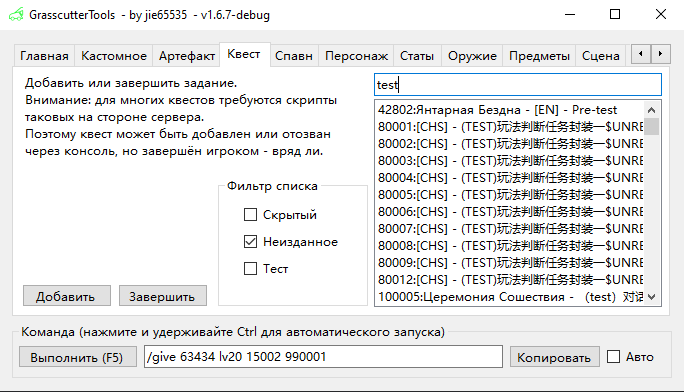Click the command text field with /give
Image resolution: width=684 pixels, height=392 pixels.
323,357
